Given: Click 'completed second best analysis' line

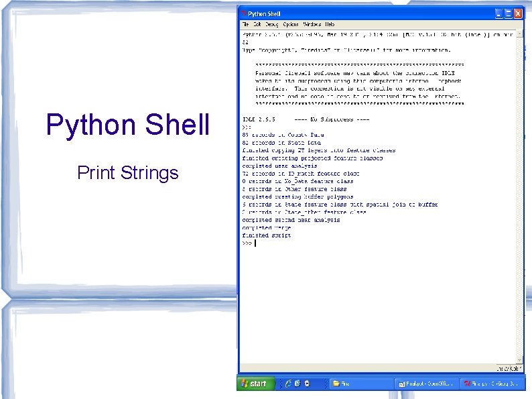Looking at the screenshot, I should [x=291, y=220].
